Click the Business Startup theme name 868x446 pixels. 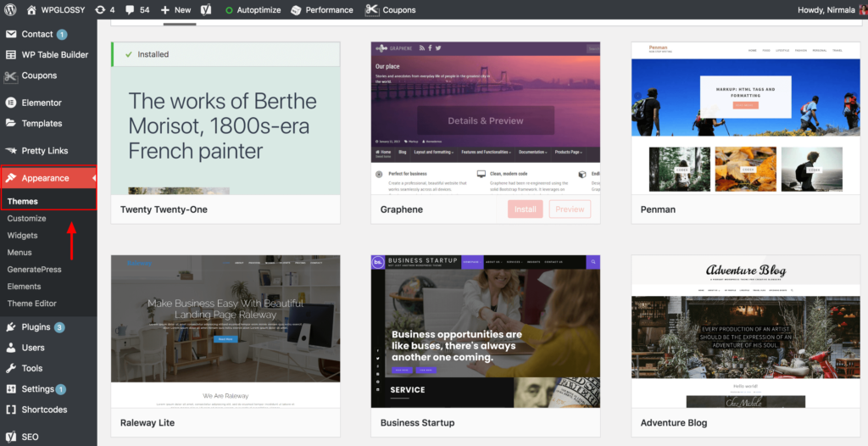coord(417,423)
